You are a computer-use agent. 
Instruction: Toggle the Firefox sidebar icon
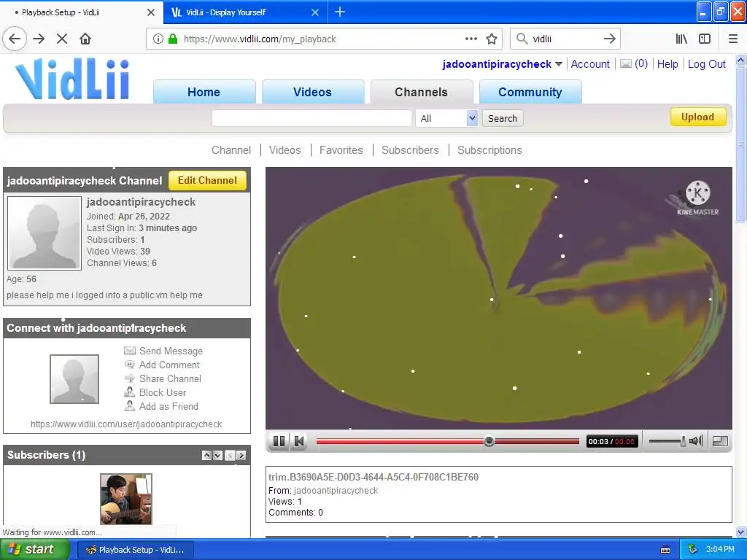[x=705, y=39]
